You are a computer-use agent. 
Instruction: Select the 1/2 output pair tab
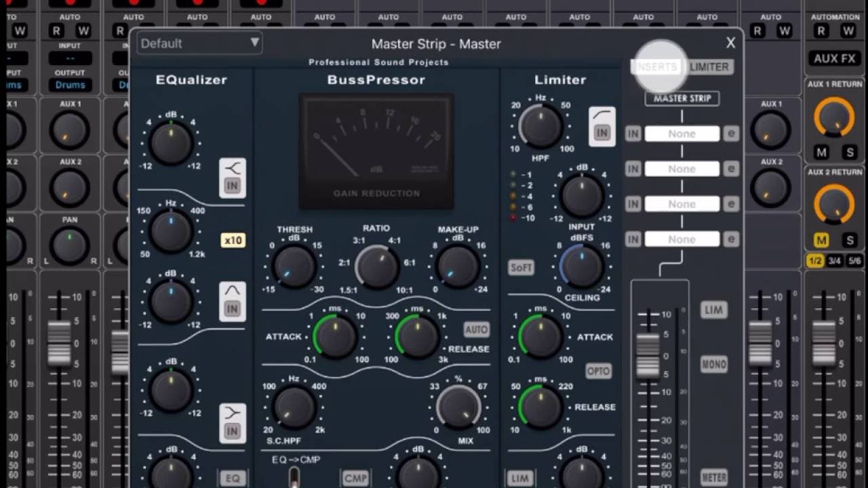[815, 260]
